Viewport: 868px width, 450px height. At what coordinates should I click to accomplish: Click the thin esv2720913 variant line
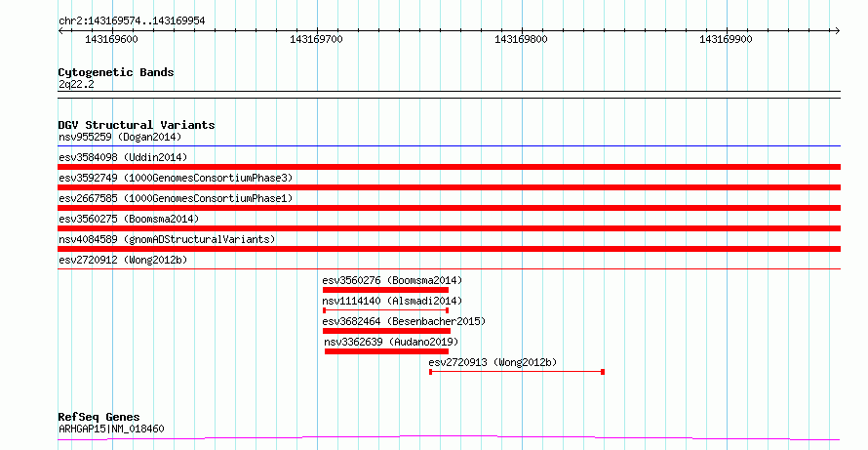click(517, 372)
